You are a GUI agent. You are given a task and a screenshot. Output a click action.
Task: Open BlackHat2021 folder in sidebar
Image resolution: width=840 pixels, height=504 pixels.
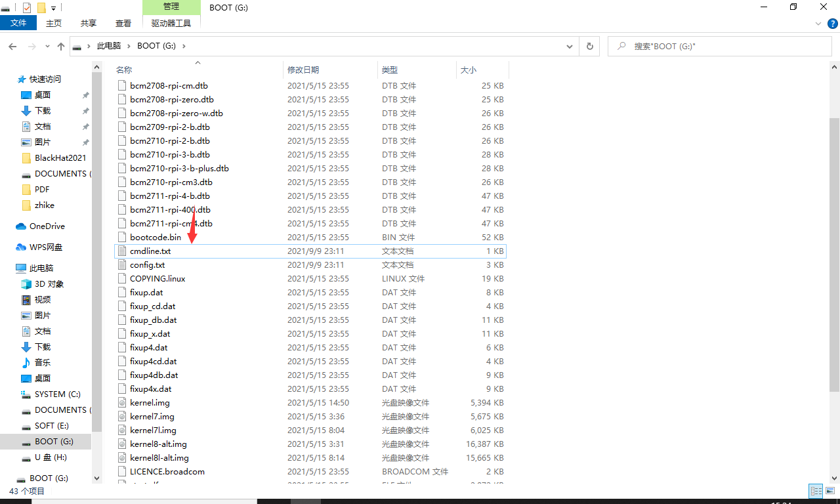60,158
